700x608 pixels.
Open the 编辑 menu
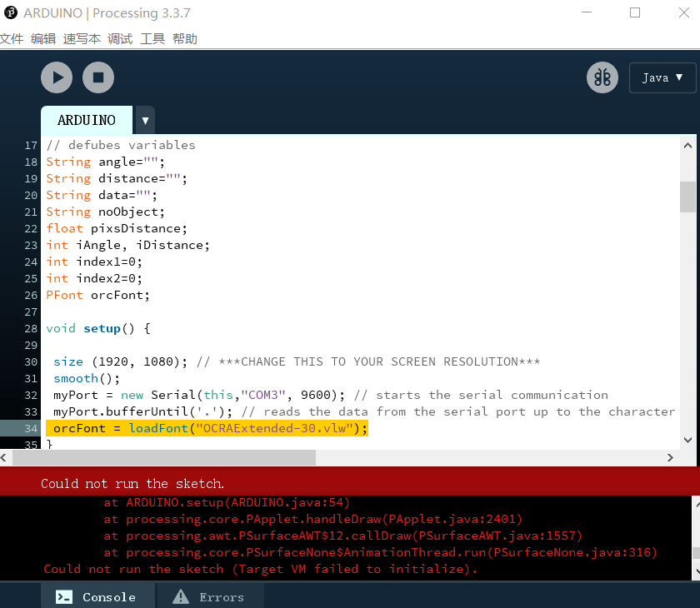tap(43, 39)
